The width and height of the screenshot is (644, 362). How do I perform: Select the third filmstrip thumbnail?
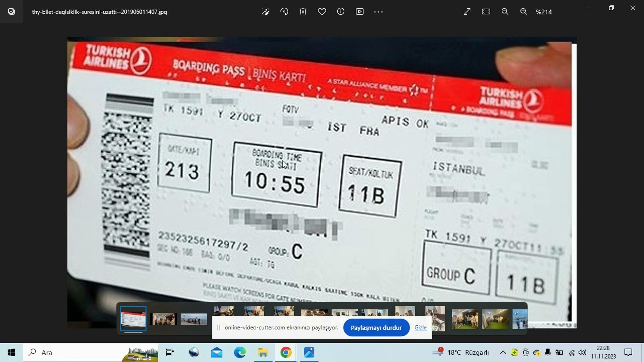(x=194, y=319)
